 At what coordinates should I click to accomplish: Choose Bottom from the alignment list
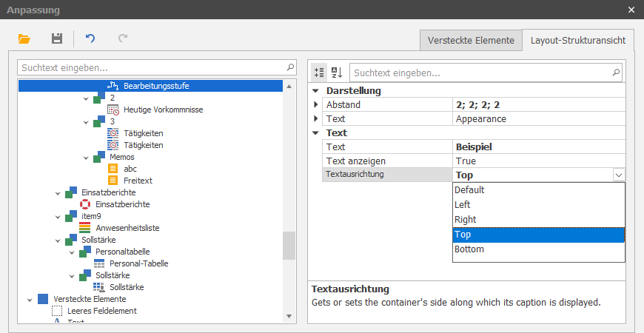pos(469,249)
